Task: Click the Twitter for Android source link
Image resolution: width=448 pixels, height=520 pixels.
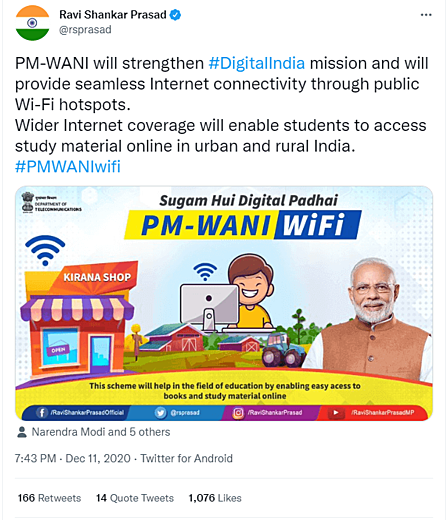Action: tap(186, 458)
